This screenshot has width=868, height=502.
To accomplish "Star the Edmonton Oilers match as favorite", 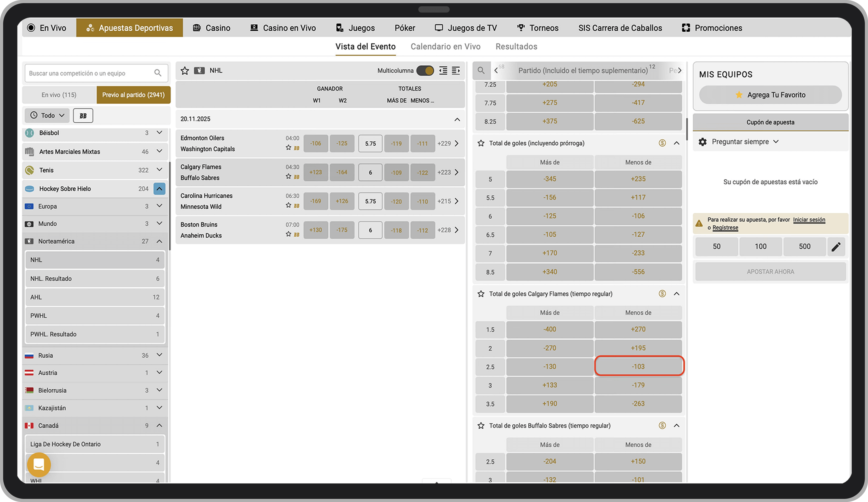I will tap(288, 148).
